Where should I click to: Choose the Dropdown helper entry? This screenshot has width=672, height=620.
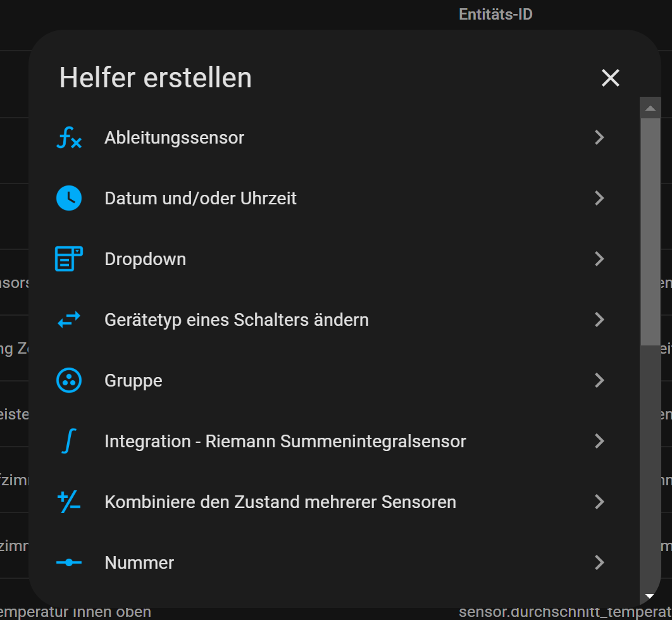click(145, 259)
